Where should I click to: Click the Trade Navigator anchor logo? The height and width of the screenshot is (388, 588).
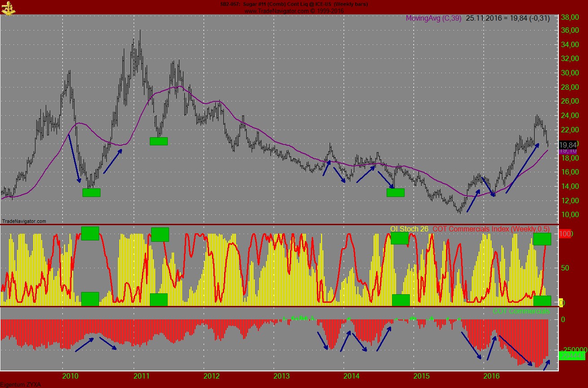[9, 8]
